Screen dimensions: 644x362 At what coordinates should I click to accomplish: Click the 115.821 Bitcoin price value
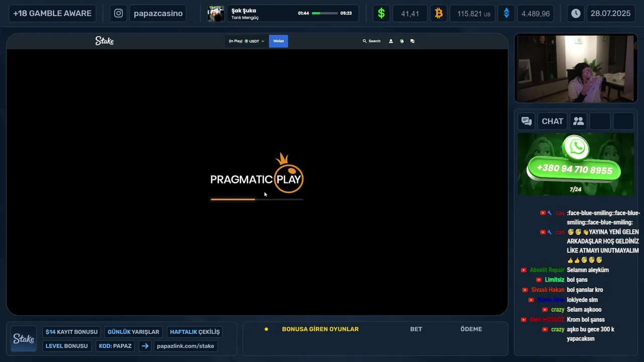(x=473, y=14)
